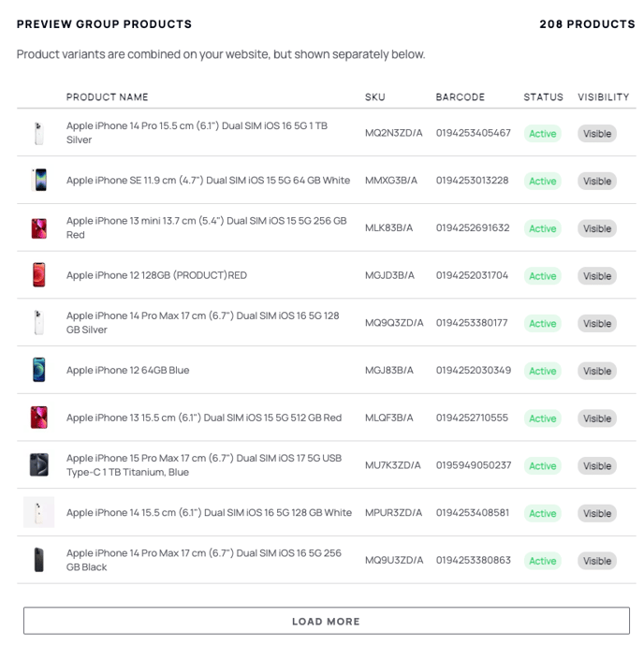Click the Active status for MLQF3B/A
This screenshot has width=644, height=660.
point(543,418)
